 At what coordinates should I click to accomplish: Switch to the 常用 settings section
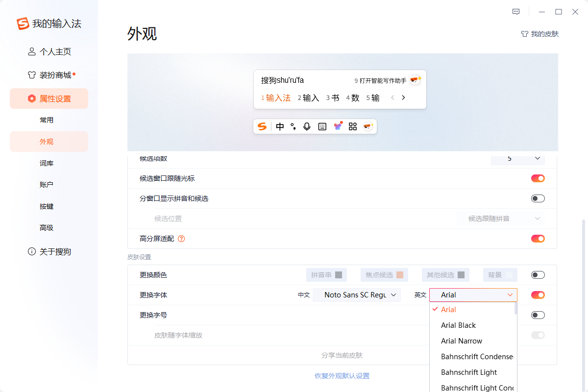pyautogui.click(x=47, y=120)
